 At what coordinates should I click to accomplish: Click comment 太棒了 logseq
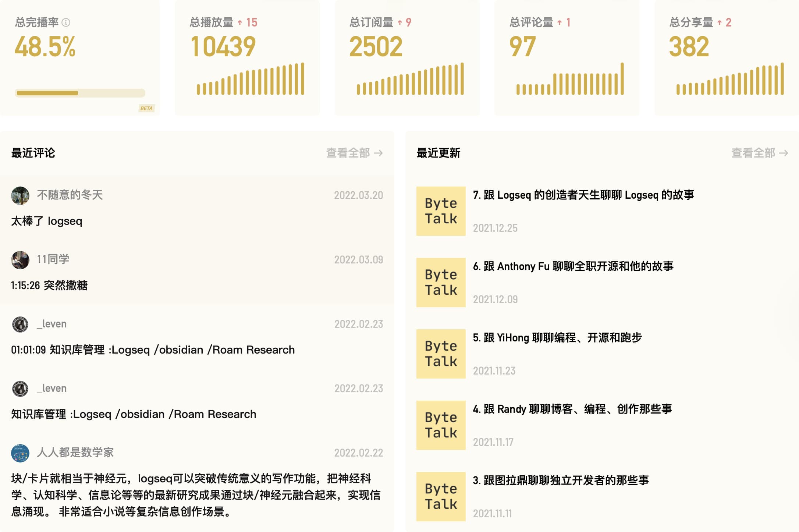coord(47,221)
